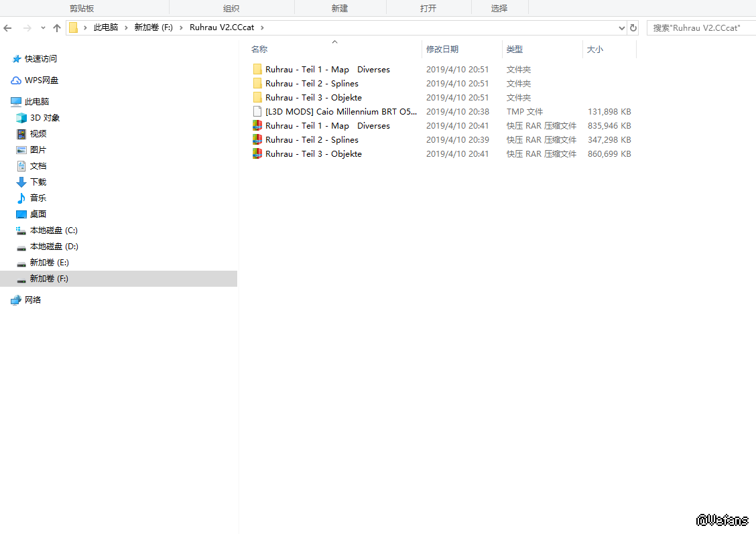Sort files by 类型 column
Screen dimensions: 756x534
[x=515, y=49]
